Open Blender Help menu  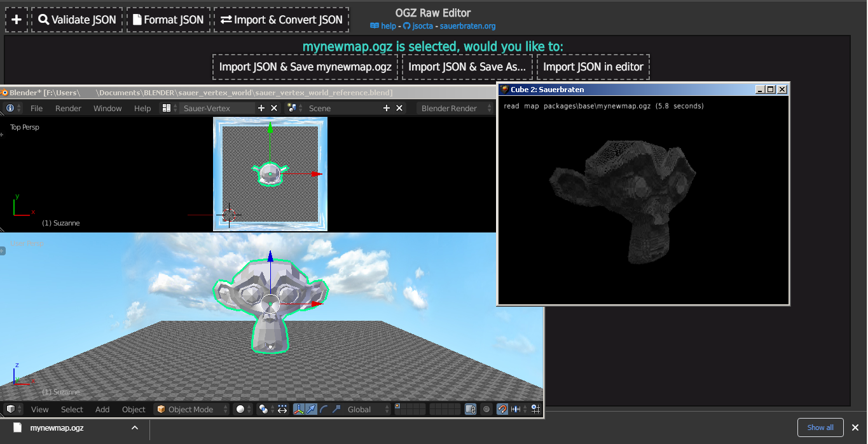[x=142, y=109]
